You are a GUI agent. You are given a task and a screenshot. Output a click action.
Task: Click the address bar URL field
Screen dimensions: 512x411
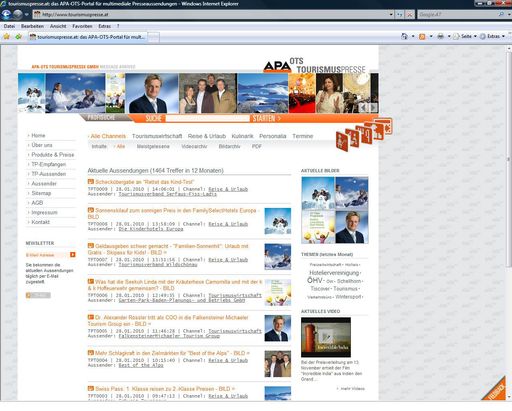pos(211,15)
